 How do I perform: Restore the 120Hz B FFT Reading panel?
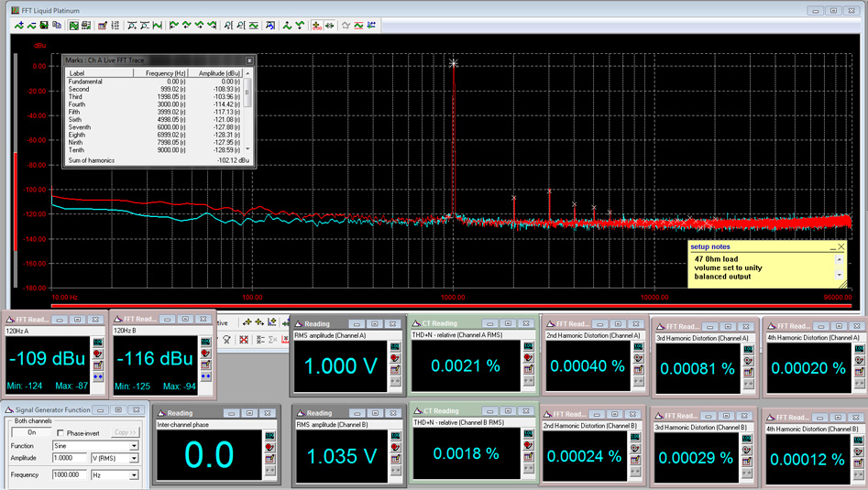click(x=185, y=319)
